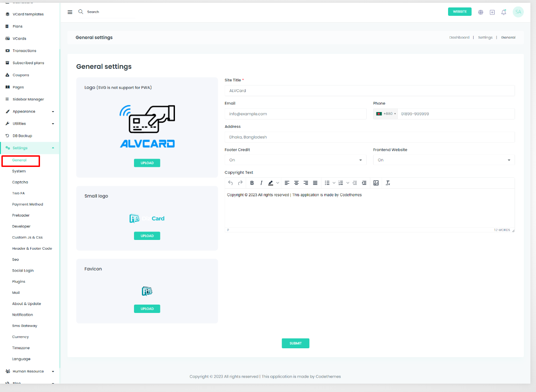
Task: Expand the Utilities menu
Action: click(30, 124)
